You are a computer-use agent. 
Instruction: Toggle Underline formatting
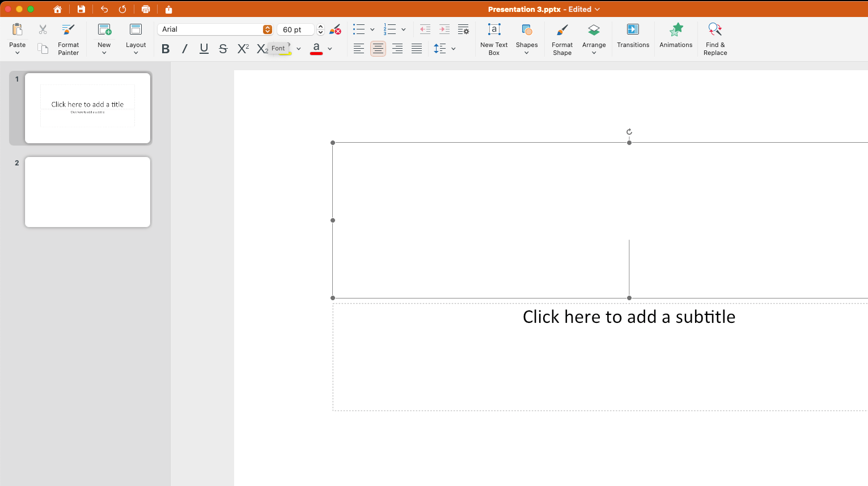204,49
